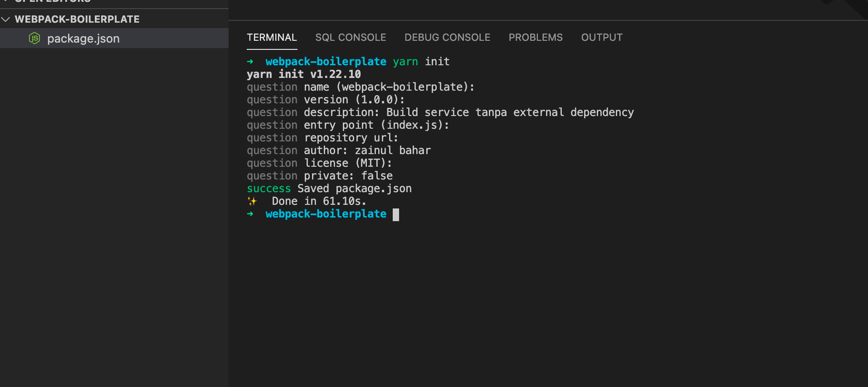The width and height of the screenshot is (868, 387).
Task: Open the DEBUG CONSOLE tab
Action: (447, 38)
